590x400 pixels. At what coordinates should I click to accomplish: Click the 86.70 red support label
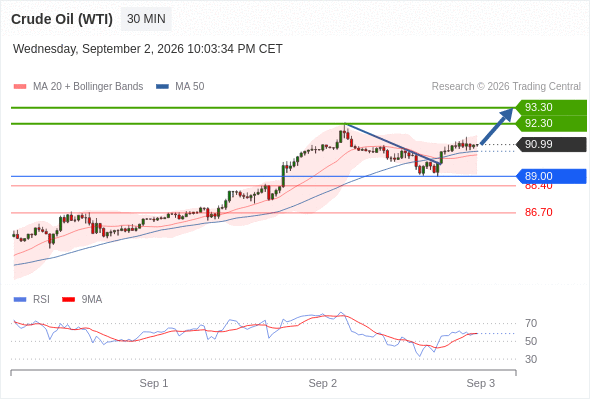pyautogui.click(x=539, y=212)
